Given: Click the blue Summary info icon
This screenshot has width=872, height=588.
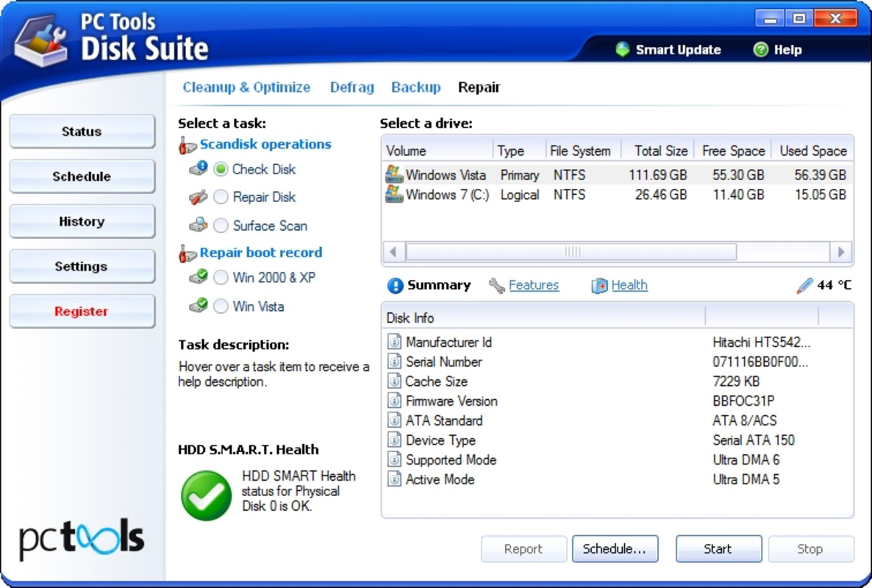Looking at the screenshot, I should (x=395, y=285).
